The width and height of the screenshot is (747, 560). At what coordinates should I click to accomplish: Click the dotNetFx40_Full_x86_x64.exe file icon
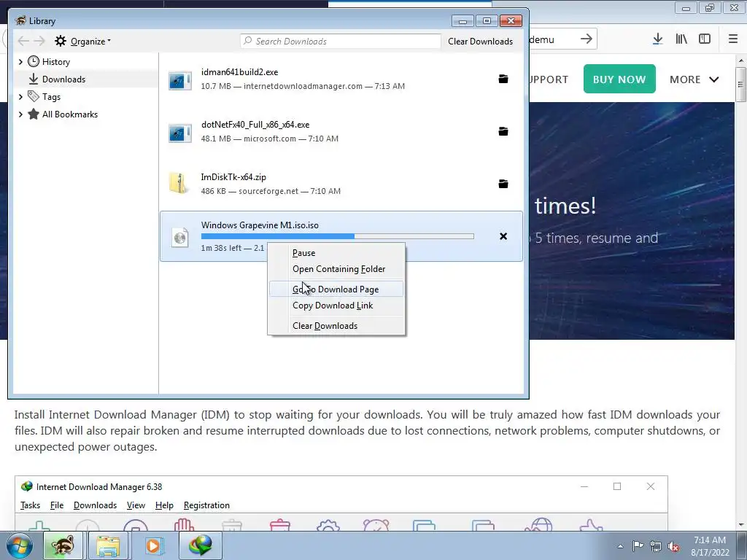pos(180,132)
